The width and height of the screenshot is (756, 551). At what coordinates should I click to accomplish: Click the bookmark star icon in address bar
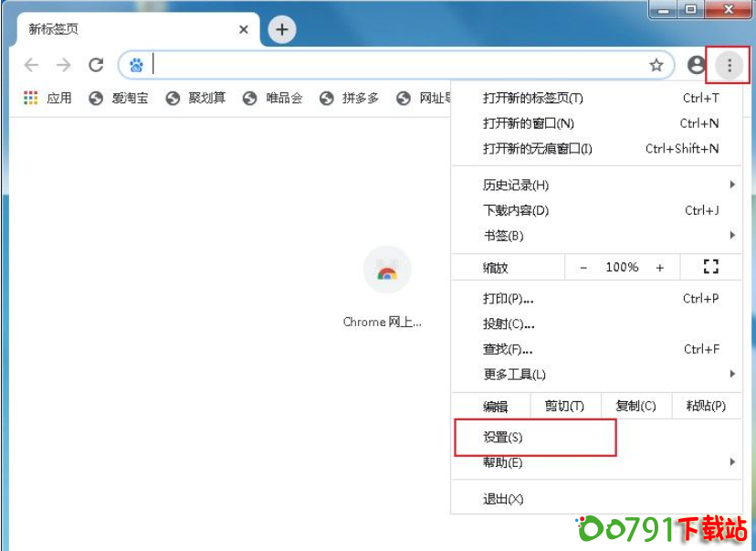(656, 65)
